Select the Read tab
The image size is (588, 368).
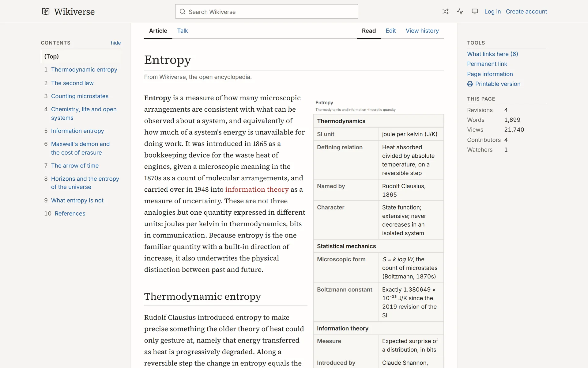369,31
